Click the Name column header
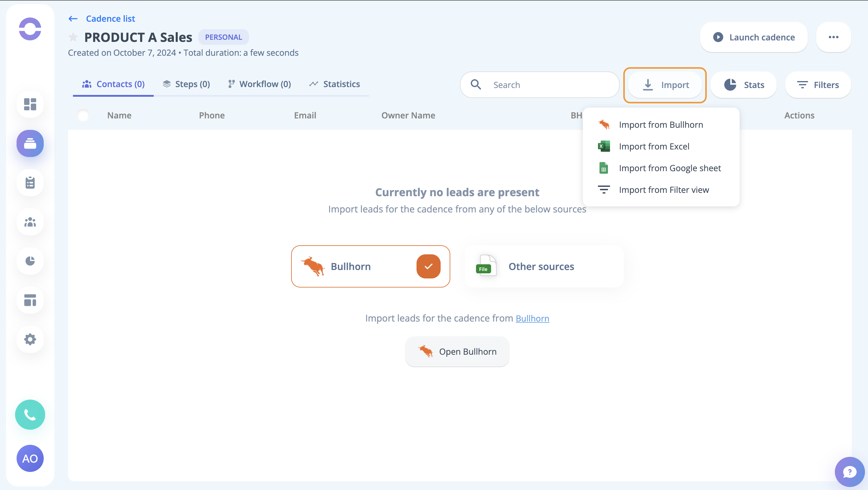 [119, 115]
